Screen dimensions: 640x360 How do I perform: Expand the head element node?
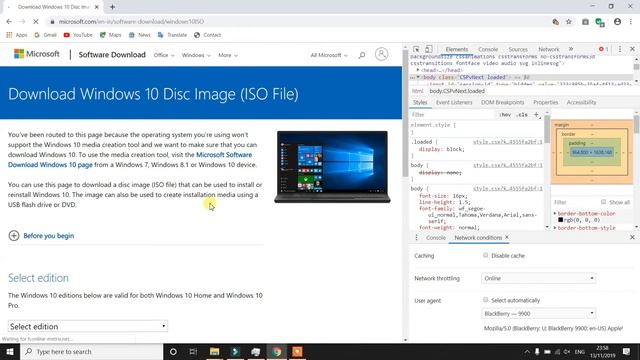(x=418, y=70)
